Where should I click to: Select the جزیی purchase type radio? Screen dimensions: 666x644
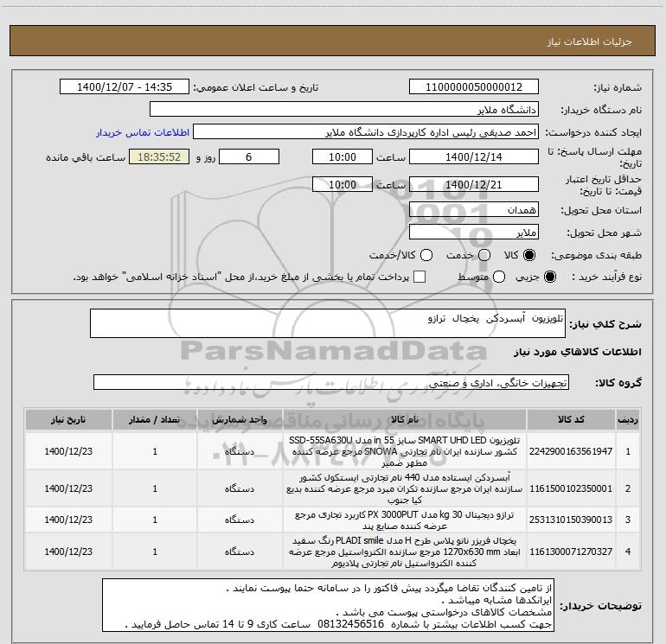click(549, 277)
